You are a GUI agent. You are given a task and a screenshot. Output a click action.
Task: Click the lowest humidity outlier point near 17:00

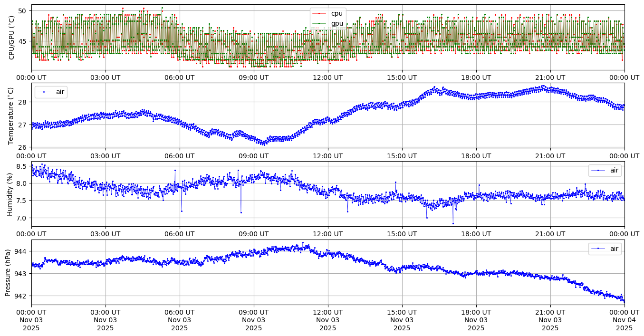coord(453,223)
